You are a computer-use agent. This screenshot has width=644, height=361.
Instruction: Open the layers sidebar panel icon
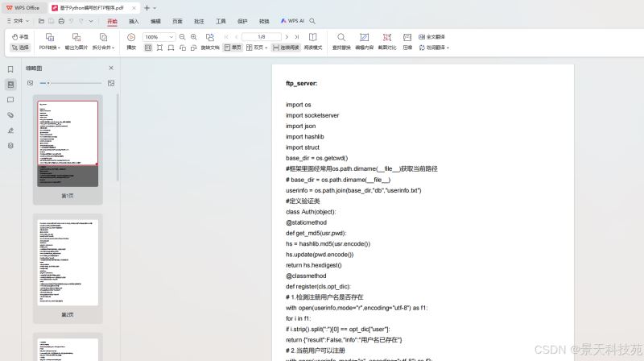10,146
